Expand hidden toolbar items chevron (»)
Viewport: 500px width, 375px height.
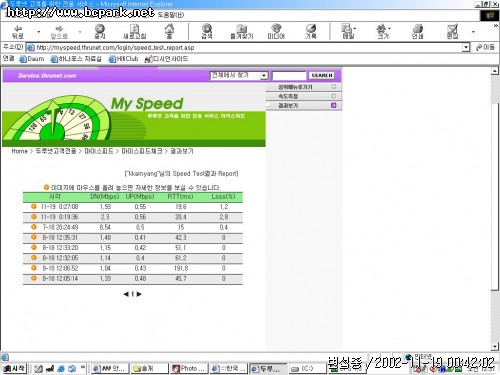click(x=495, y=26)
